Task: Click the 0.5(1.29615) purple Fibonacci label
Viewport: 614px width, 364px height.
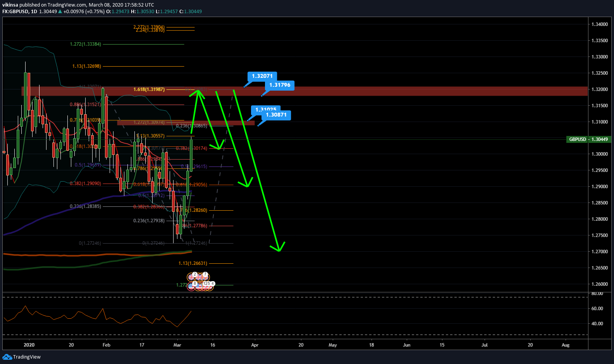Action: point(194,167)
